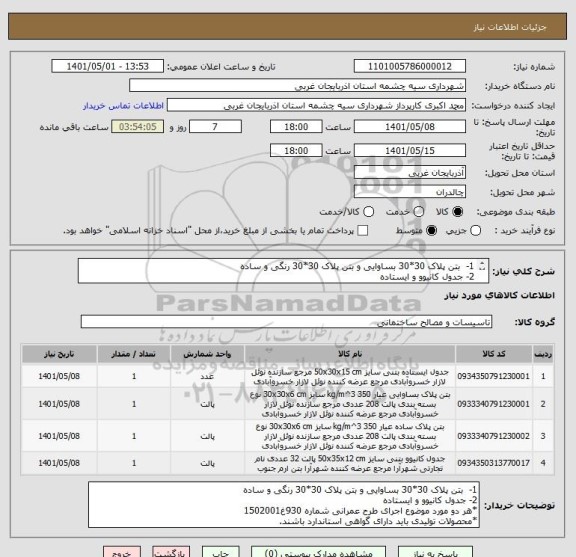Click the days remaining field showing 7
576x557 pixels.
(x=215, y=127)
